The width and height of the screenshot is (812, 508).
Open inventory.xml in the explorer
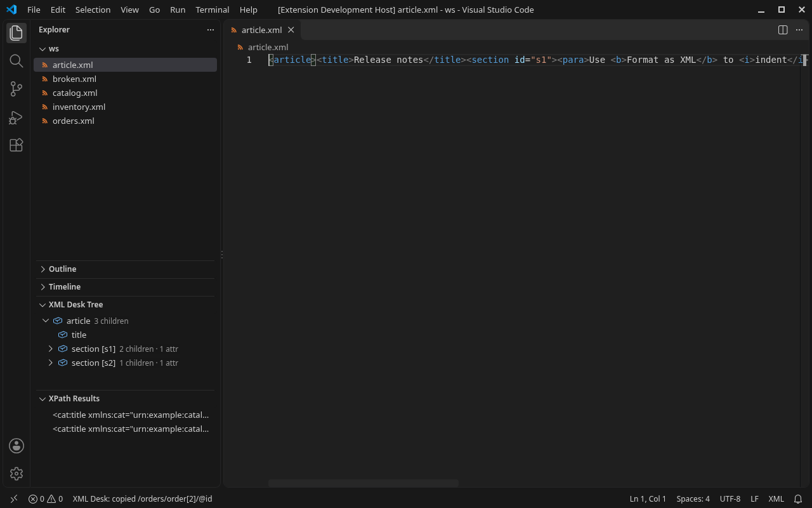click(125, 107)
